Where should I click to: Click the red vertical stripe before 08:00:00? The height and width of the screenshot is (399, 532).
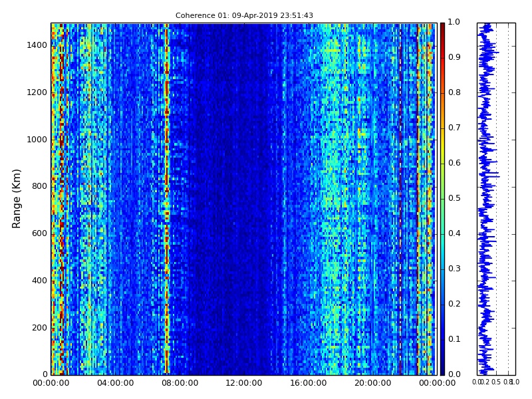[x=167, y=199]
